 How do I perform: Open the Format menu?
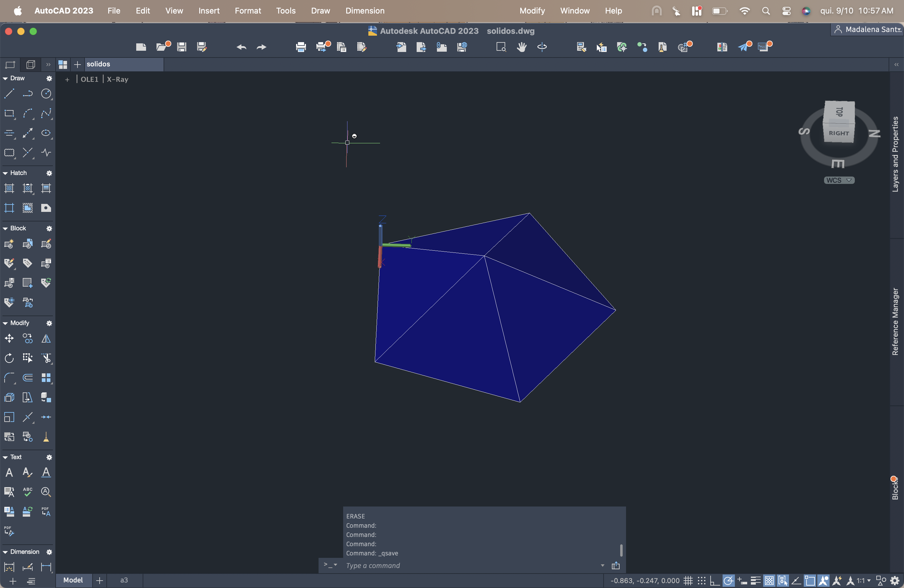(x=248, y=11)
